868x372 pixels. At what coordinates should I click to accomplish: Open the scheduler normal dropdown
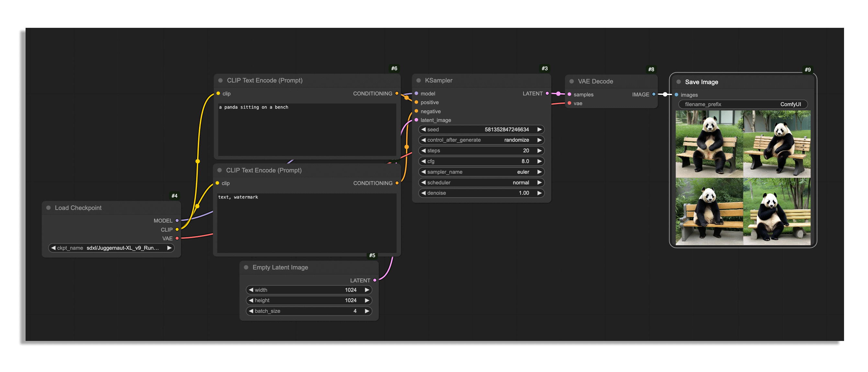click(x=481, y=182)
